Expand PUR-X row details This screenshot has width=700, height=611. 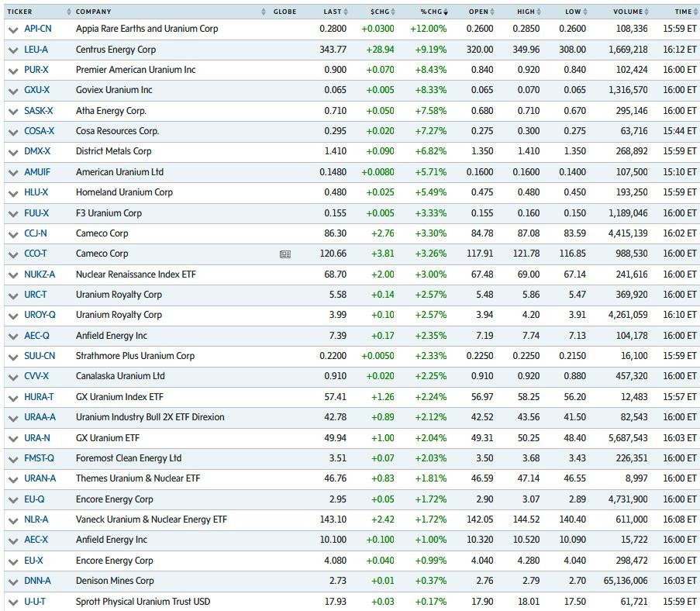(13, 71)
